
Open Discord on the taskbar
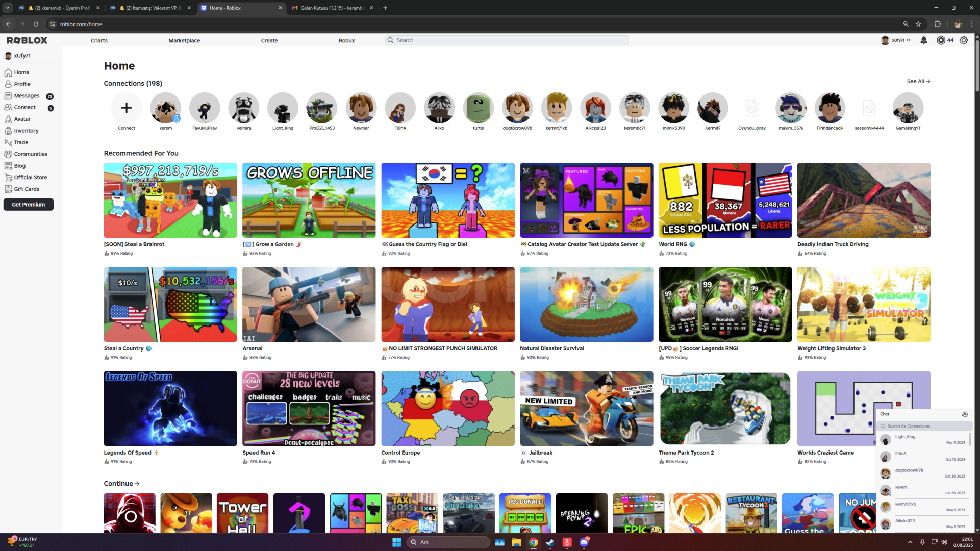coord(584,542)
